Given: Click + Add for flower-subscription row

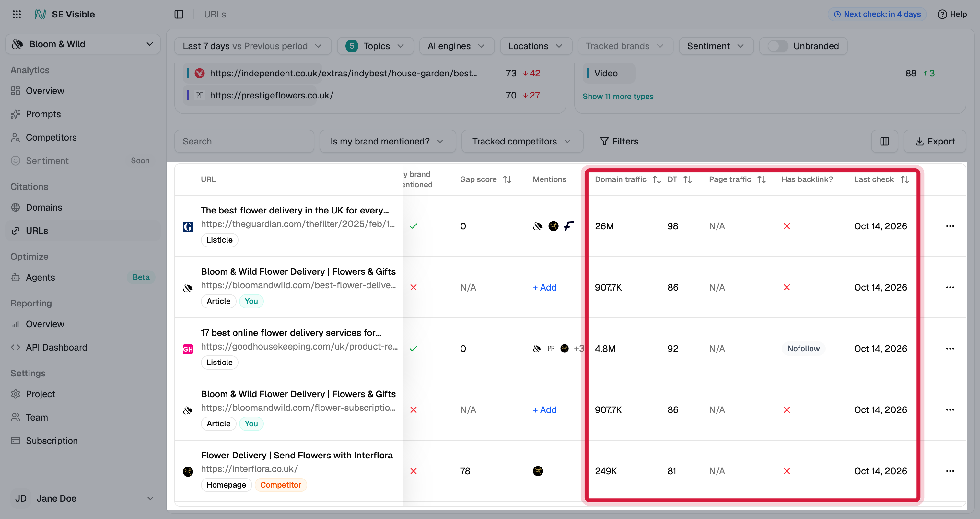Looking at the screenshot, I should pyautogui.click(x=544, y=410).
